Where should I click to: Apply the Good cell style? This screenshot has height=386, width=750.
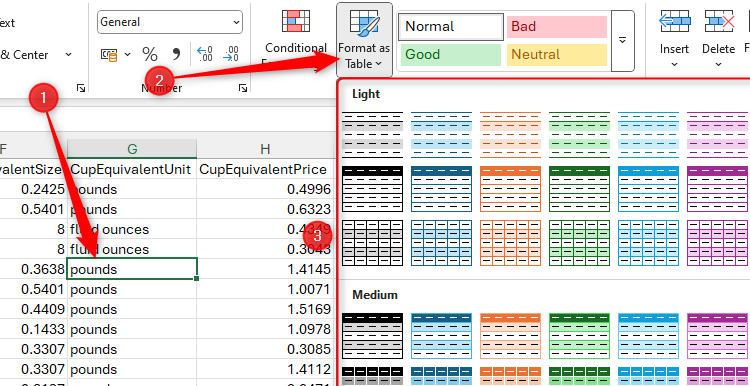[451, 55]
